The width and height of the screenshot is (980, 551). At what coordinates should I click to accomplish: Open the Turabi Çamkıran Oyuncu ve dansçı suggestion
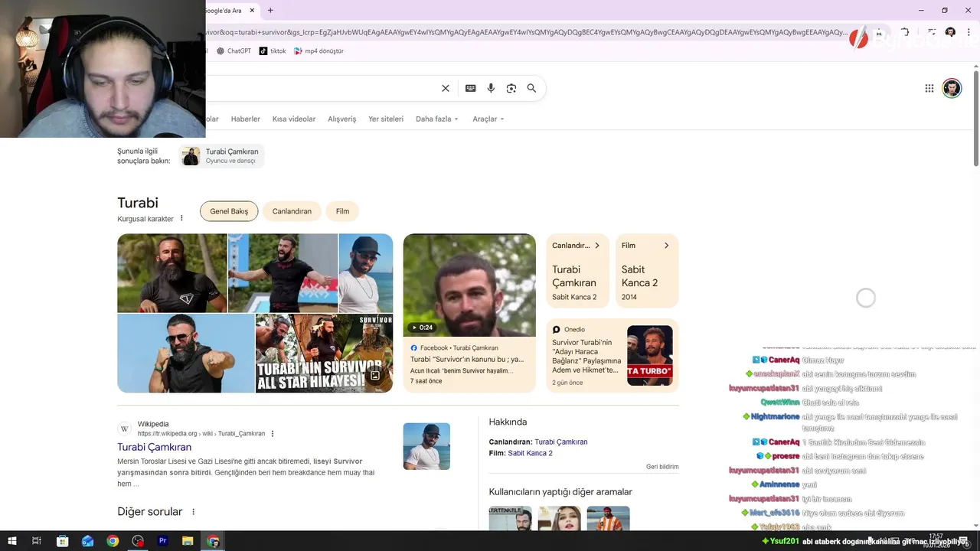[x=221, y=156]
